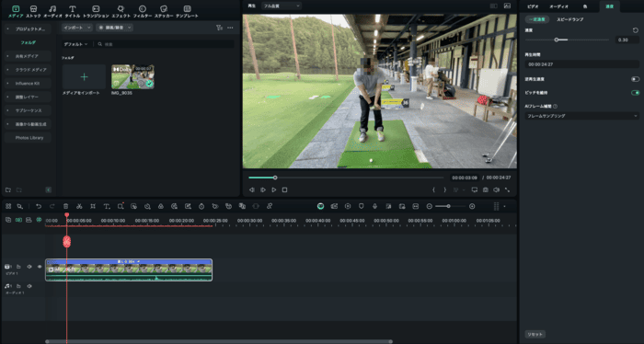Toggle the 逆再生速度 reverse switch
Screen dimensions: 644x344
[635, 79]
